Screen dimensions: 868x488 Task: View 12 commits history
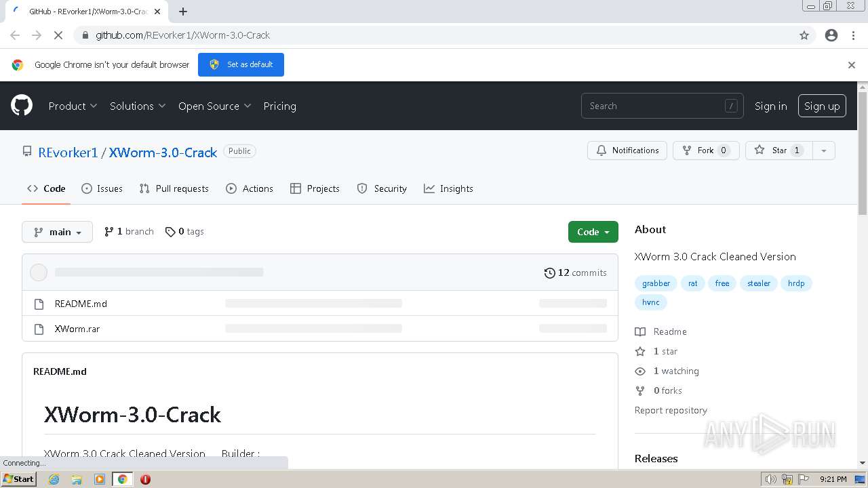point(576,273)
